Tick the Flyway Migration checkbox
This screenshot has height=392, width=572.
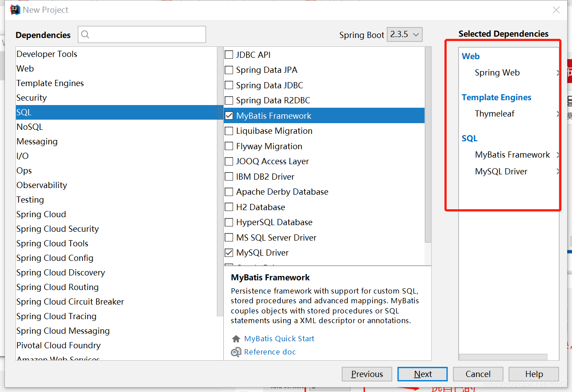pos(229,146)
